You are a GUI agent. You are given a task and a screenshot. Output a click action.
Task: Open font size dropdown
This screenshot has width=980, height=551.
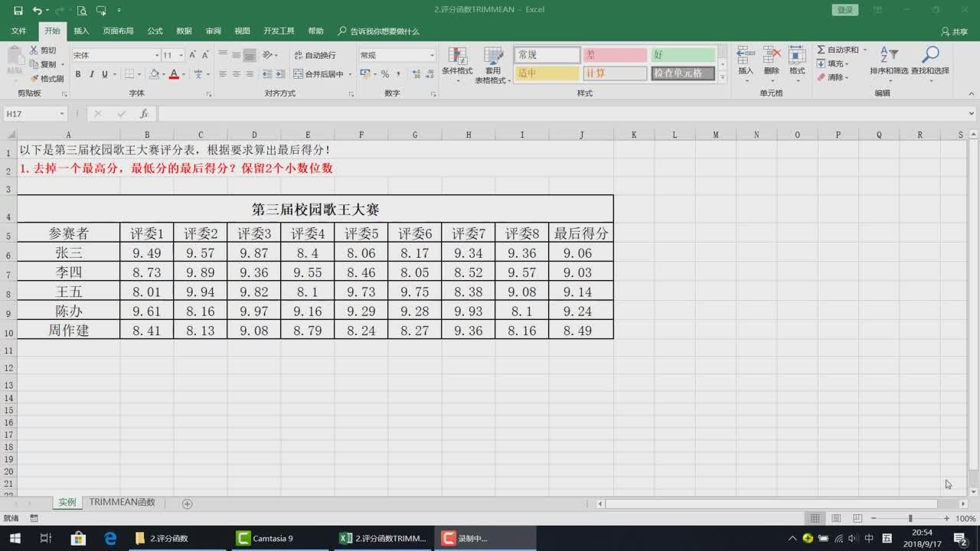181,55
